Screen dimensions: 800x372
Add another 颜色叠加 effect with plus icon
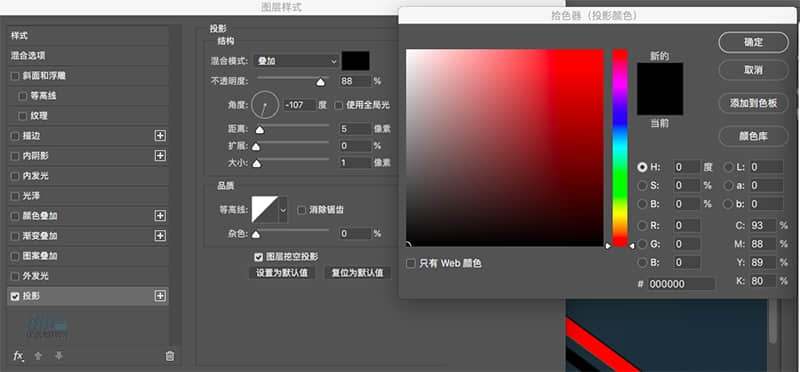(160, 216)
